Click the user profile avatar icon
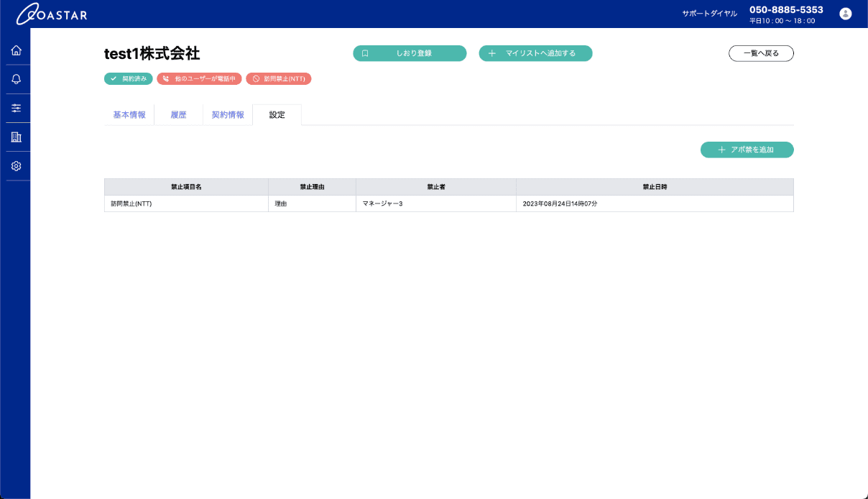The image size is (868, 499). 845,14
